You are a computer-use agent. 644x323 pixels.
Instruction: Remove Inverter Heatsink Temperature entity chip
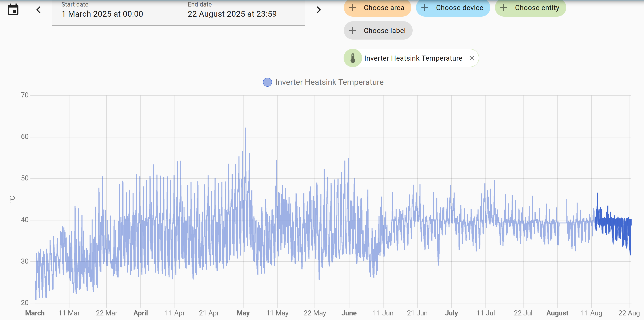pos(472,58)
